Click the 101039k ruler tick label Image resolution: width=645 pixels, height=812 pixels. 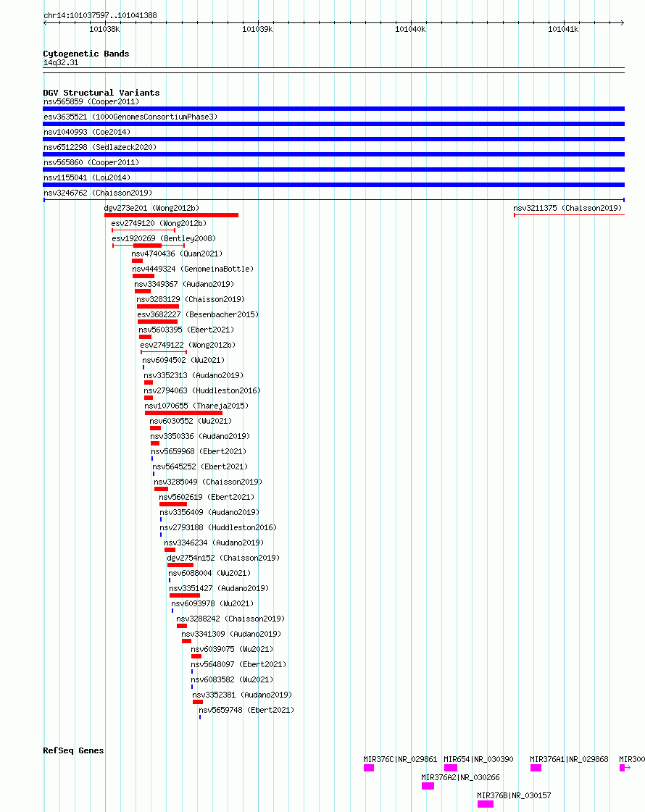pyautogui.click(x=257, y=30)
